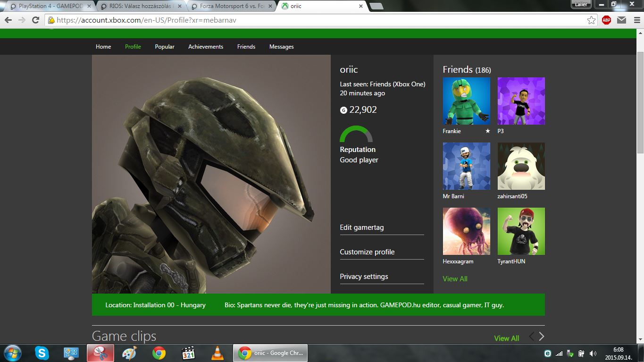
Task: Open a new browser tab
Action: 376,6
